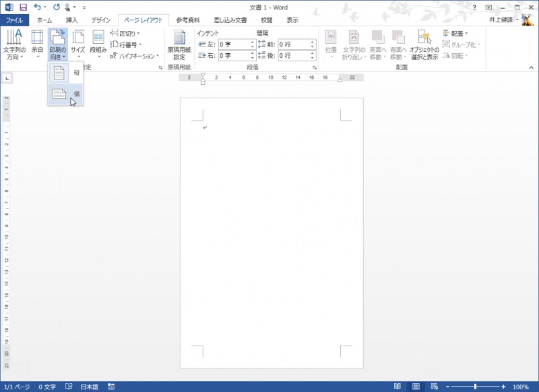The image size is (539, 392).
Task: Open オブジェクトの選択と表示 selection pane
Action: coord(424,44)
